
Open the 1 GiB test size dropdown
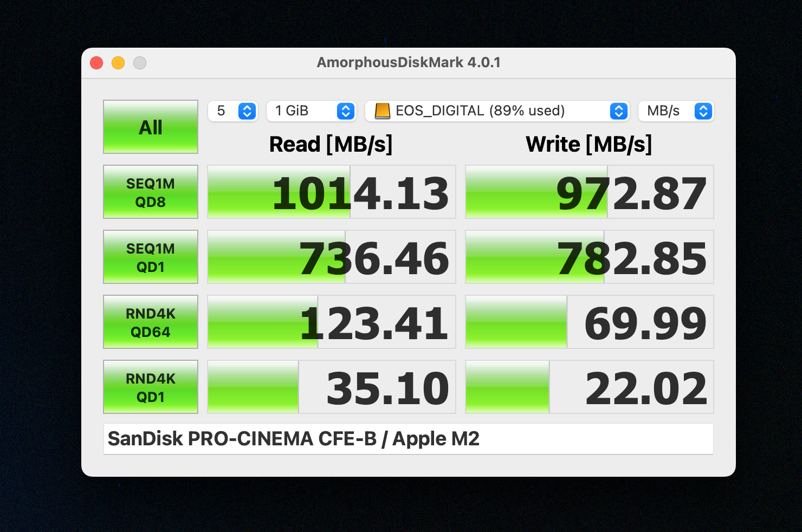(311, 111)
